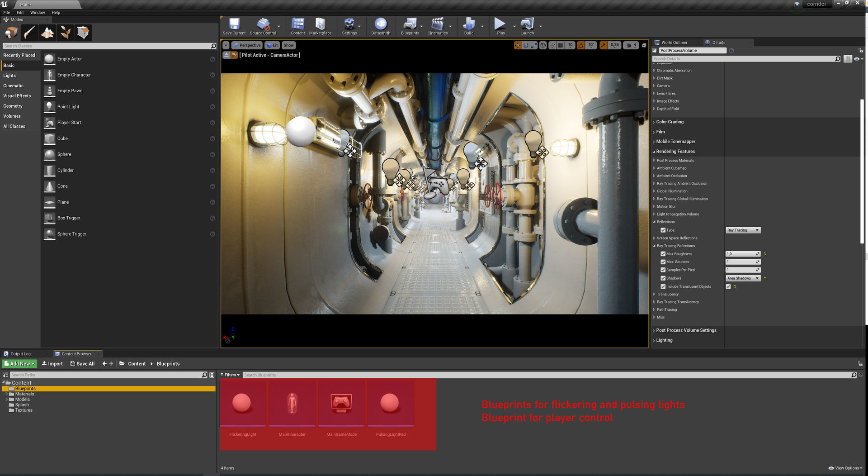Click the Save All button
The width and height of the screenshot is (868, 476).
[82, 364]
